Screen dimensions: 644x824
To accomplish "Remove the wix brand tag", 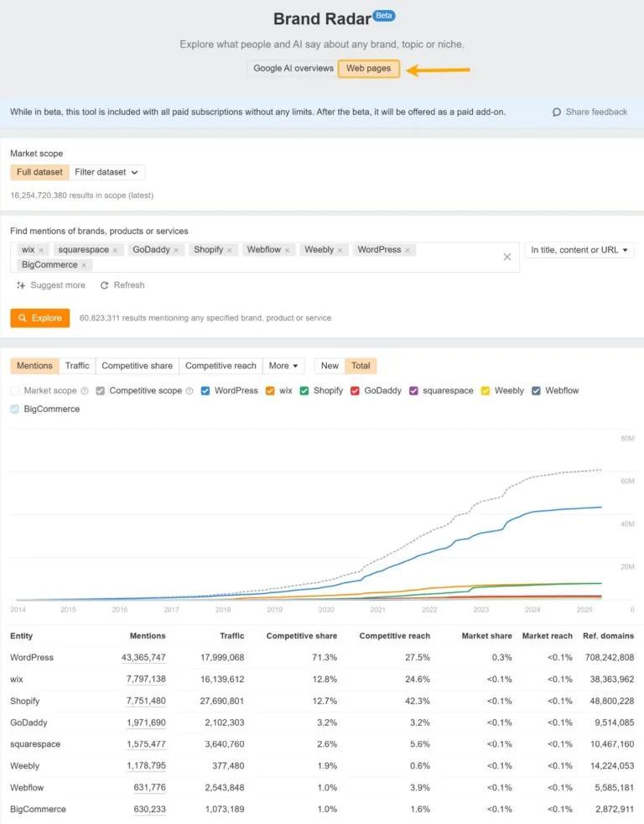I will click(x=41, y=250).
